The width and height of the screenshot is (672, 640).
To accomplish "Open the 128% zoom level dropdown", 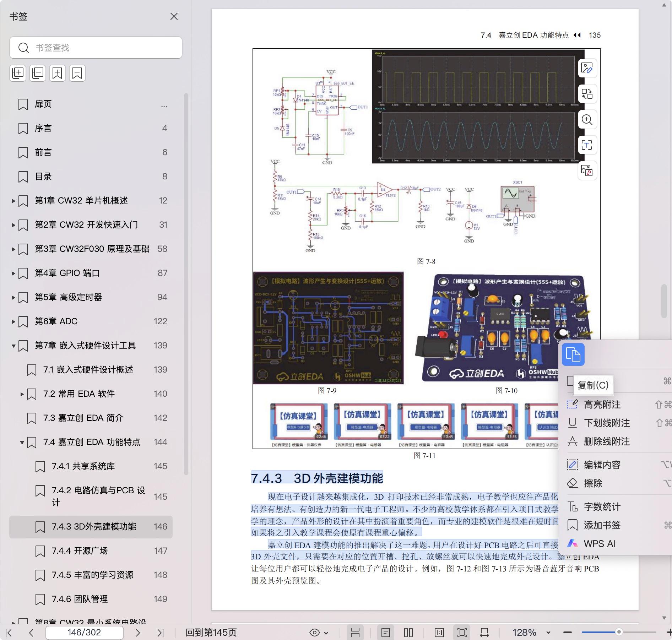I will click(548, 633).
